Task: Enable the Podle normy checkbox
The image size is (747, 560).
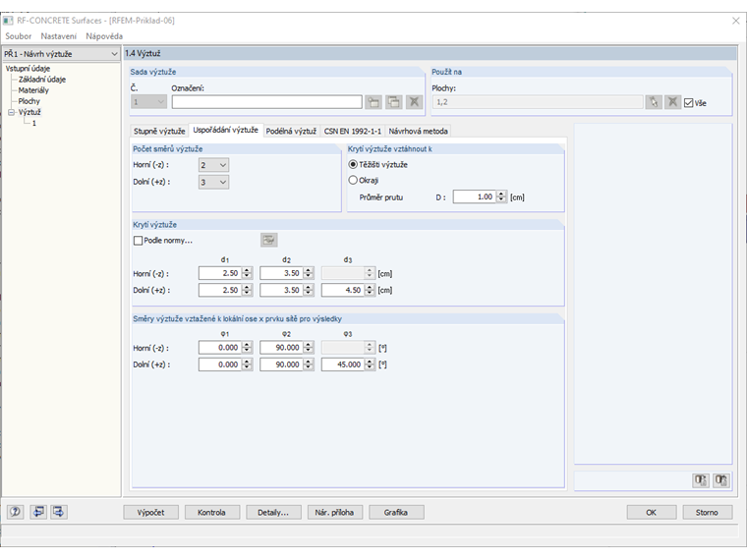Action: (139, 241)
